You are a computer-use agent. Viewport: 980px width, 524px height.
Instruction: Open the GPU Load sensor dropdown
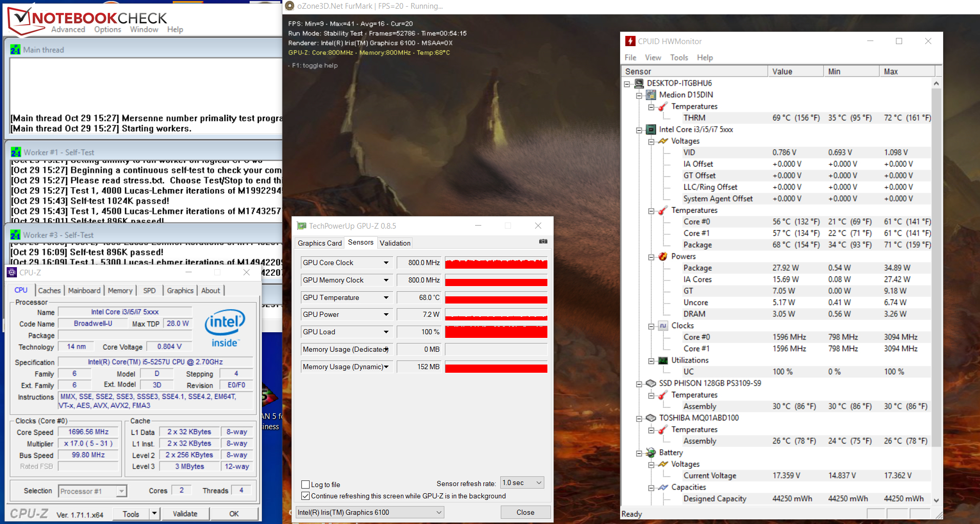click(386, 332)
